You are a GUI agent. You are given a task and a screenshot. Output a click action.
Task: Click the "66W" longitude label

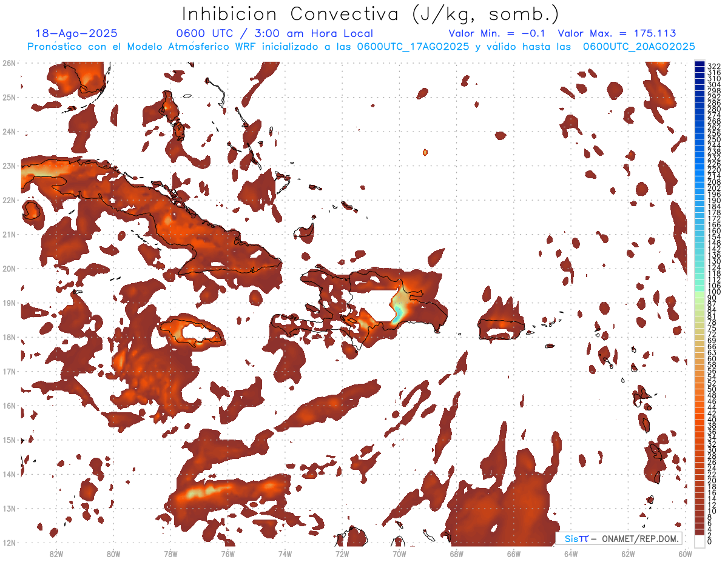coord(513,554)
